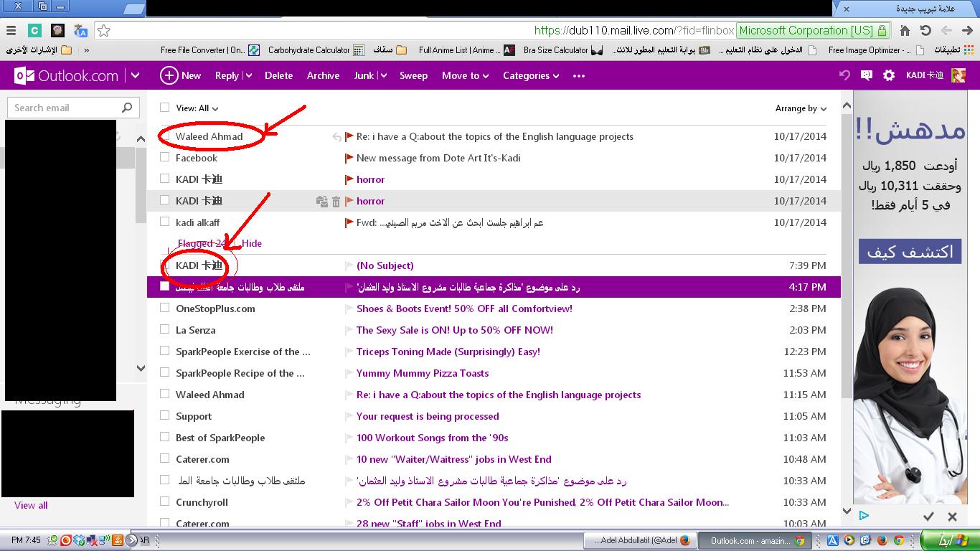Open the View: All filter dropdown
The image size is (980, 551).
click(x=197, y=108)
